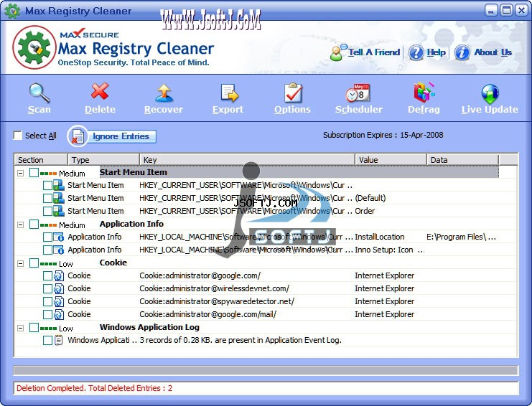Viewport: 532px width, 406px height.
Task: Click the Live Update label
Action: (x=490, y=110)
